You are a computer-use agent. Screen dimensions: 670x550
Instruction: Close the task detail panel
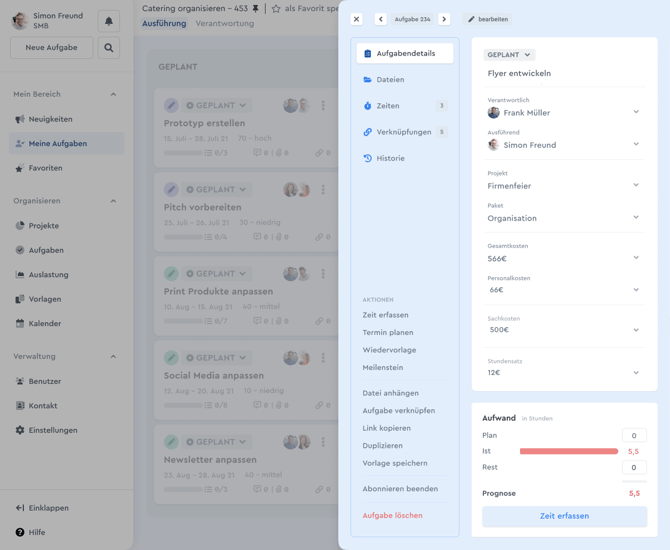pyautogui.click(x=356, y=19)
